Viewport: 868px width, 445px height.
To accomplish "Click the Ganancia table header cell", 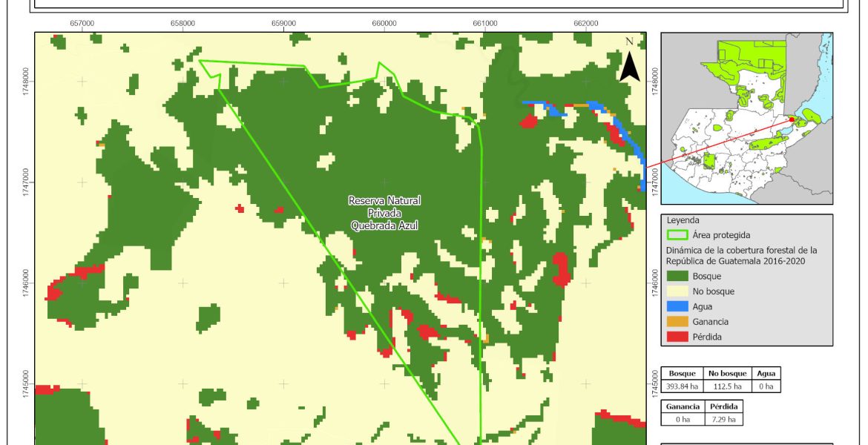I will pyautogui.click(x=683, y=407).
